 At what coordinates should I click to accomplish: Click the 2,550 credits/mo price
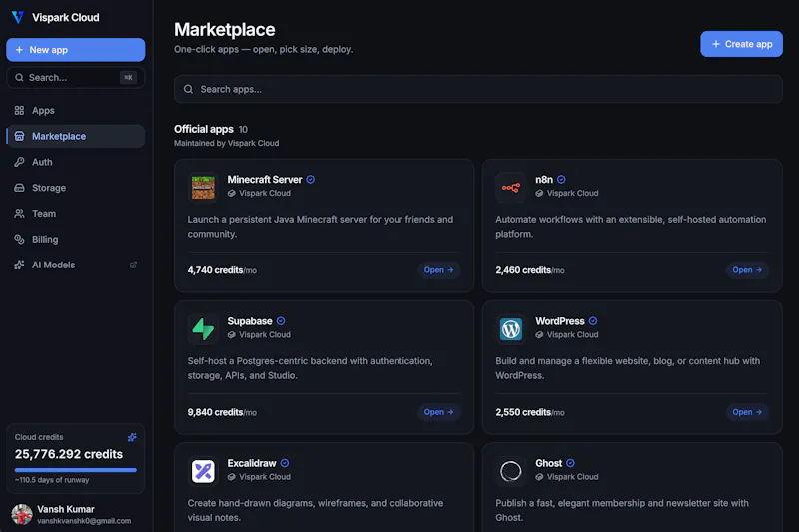click(x=530, y=412)
